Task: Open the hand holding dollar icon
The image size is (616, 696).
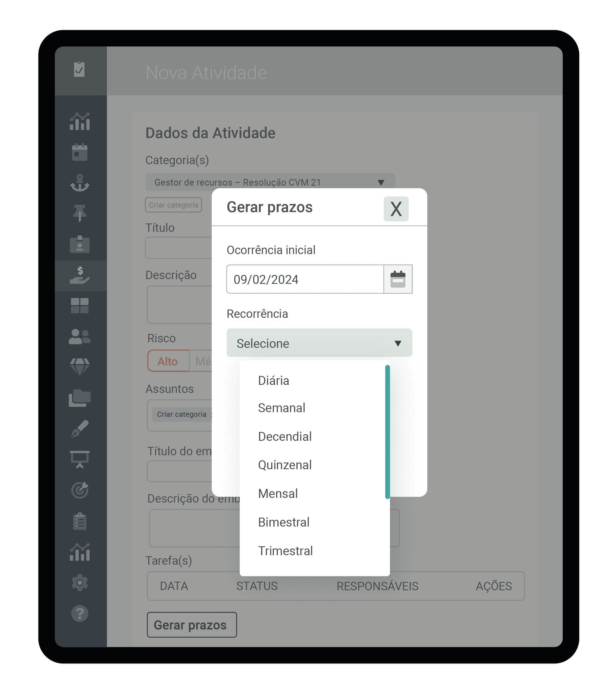Action: [80, 275]
